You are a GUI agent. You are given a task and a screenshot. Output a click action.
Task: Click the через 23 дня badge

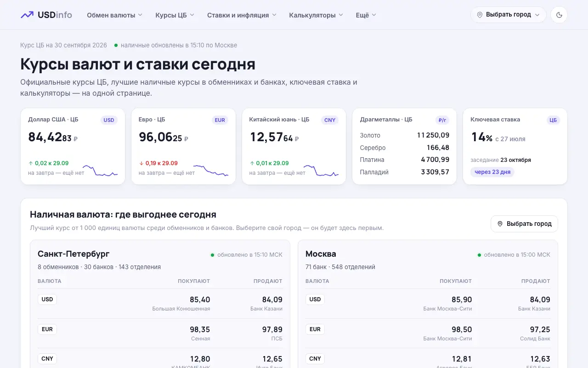coord(492,172)
